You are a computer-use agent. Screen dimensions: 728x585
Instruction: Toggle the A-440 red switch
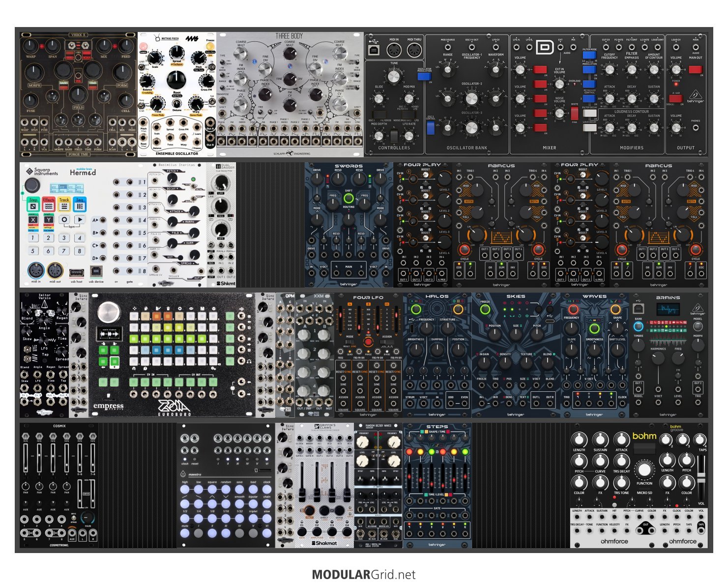[676, 98]
